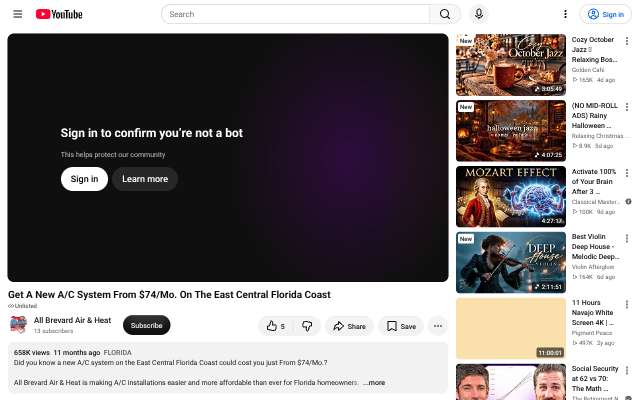640x400 pixels.
Task: Open the All Brevard Air & Heat channel name
Action: coord(72,320)
